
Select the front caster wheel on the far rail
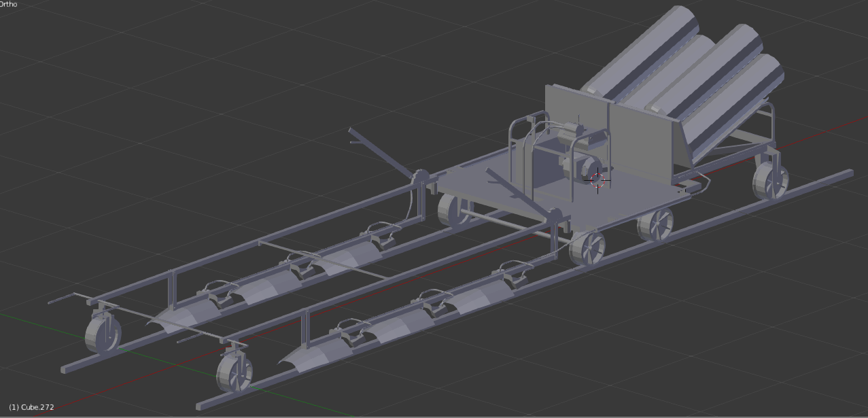103,334
